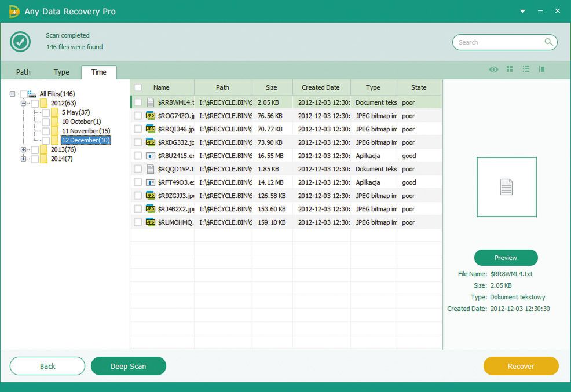
Task: Click the eye preview toggle icon
Action: (493, 69)
